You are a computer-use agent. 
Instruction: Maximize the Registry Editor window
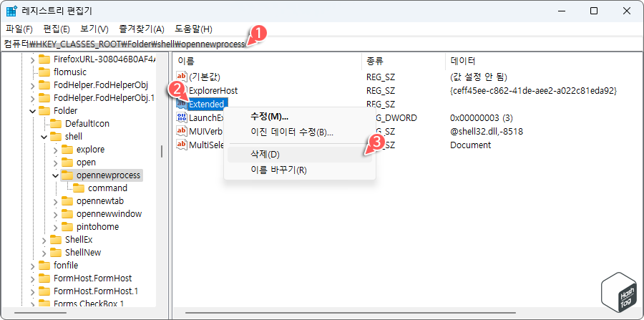tap(593, 11)
